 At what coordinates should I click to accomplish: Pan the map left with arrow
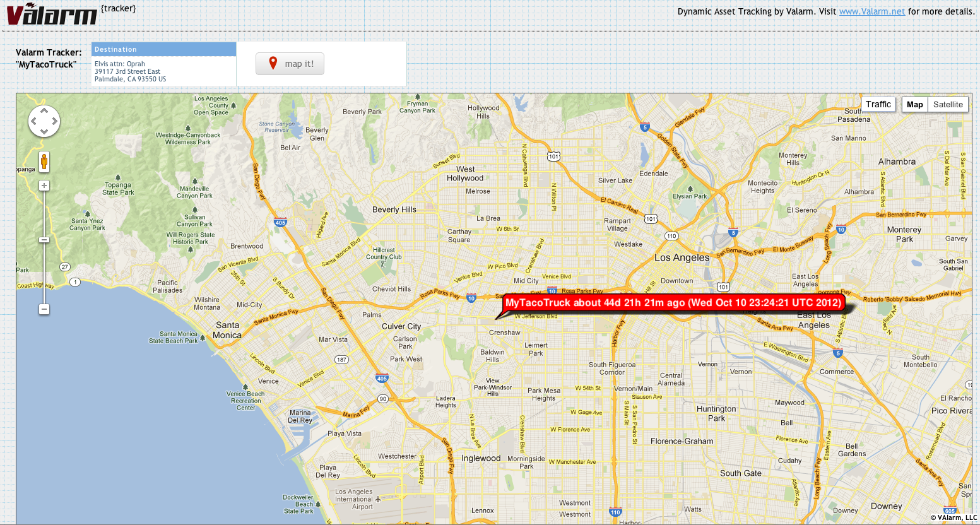click(34, 121)
